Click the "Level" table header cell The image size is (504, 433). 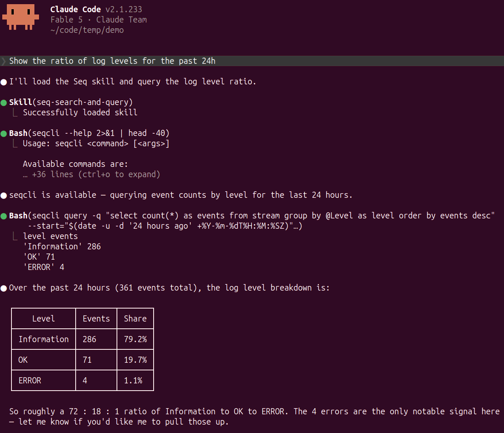[x=44, y=318]
